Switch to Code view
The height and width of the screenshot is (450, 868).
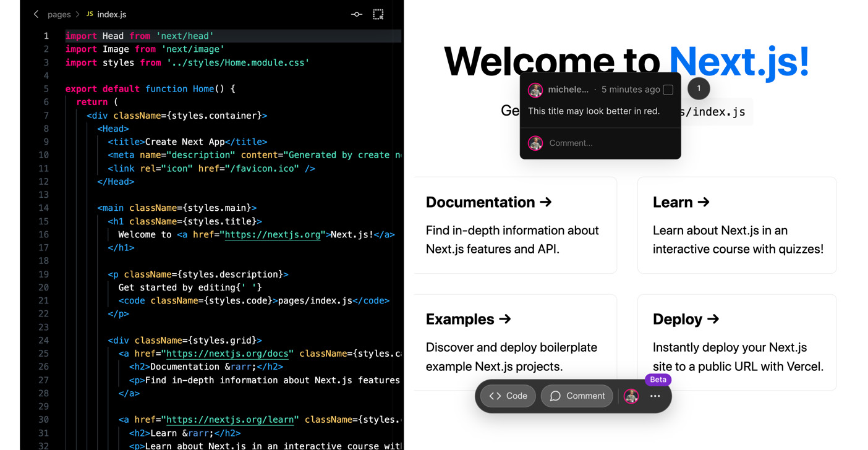tap(507, 396)
